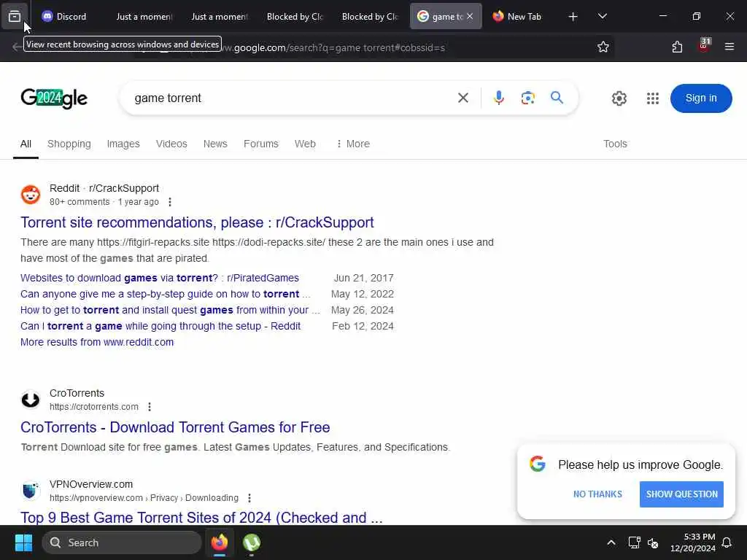
Task: Open the red extension with badge 31
Action: point(704,46)
